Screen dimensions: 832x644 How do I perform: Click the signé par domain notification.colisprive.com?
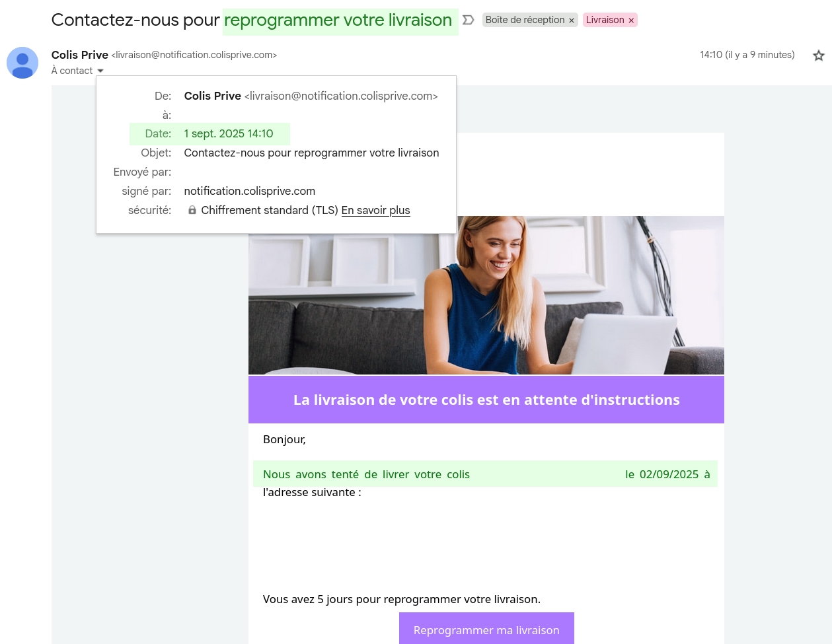pos(250,191)
